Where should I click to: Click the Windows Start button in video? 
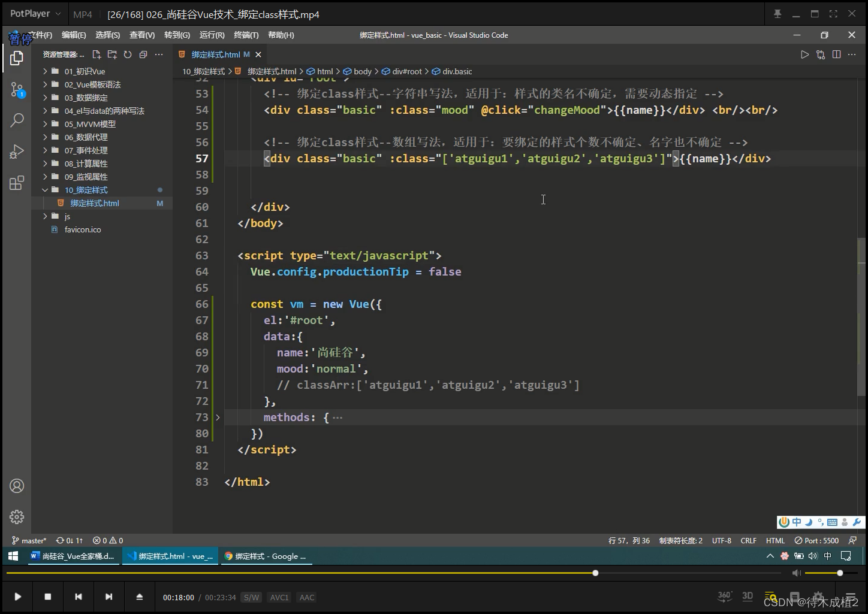click(x=13, y=556)
